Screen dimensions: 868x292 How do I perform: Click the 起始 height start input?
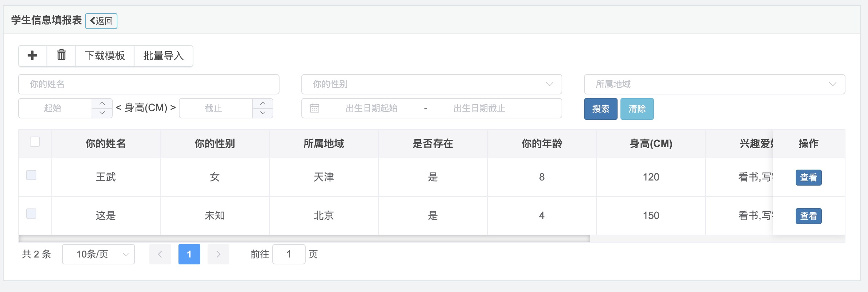[55, 108]
